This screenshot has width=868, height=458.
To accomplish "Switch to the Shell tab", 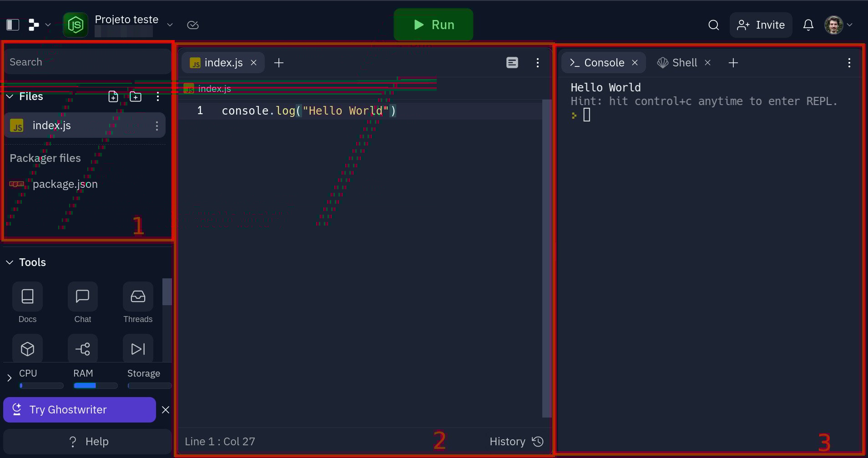I will pos(677,63).
